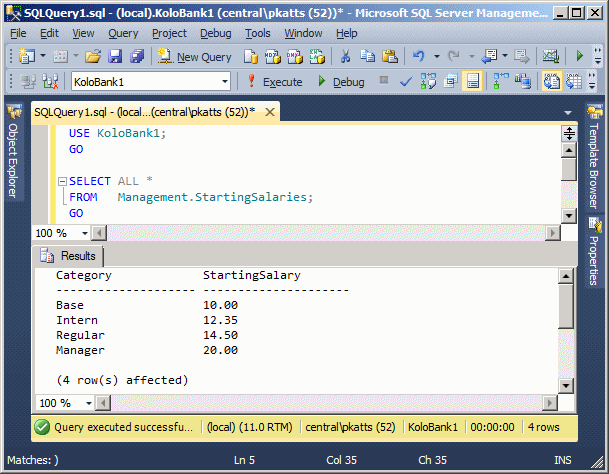
Task: Click the Change Connection icon
Action: pos(50,82)
